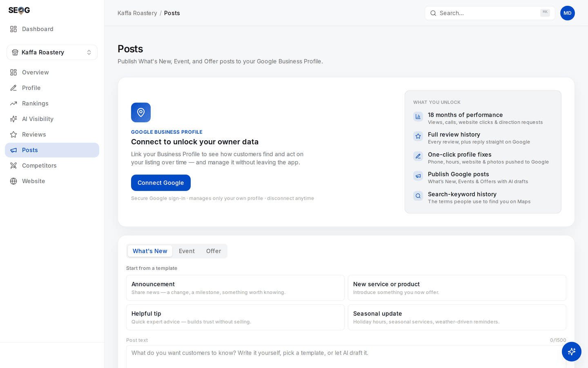Click the Overview grid icon

(13, 72)
